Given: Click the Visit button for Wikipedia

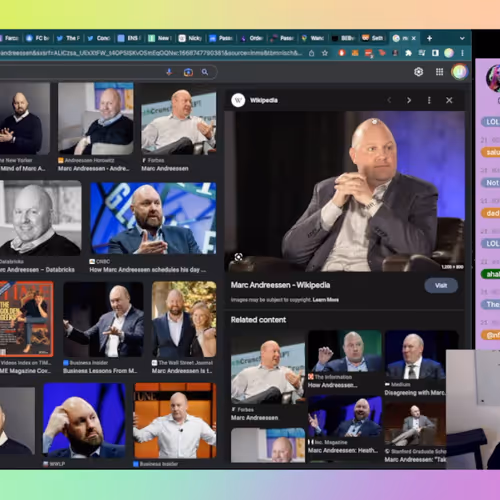Looking at the screenshot, I should [441, 286].
